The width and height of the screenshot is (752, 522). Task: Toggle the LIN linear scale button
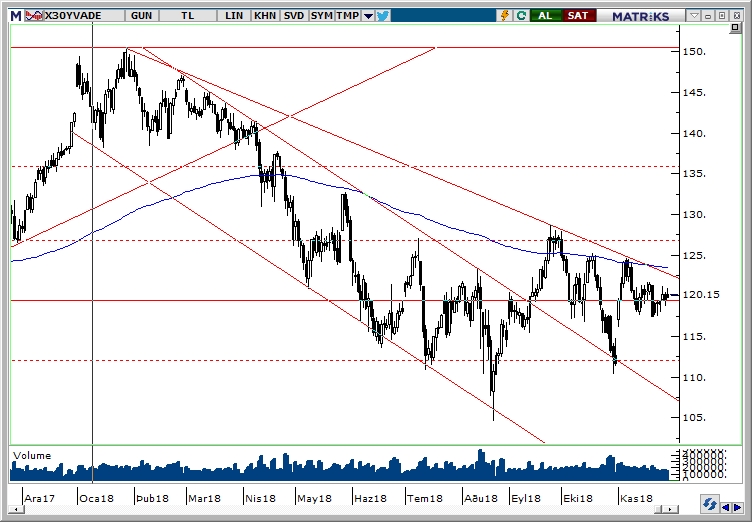point(234,16)
